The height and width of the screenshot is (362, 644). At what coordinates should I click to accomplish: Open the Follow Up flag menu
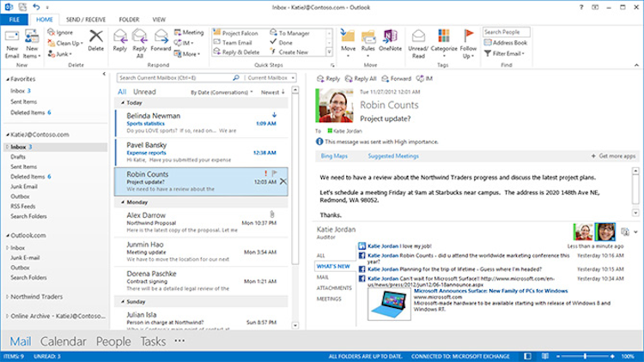click(468, 44)
